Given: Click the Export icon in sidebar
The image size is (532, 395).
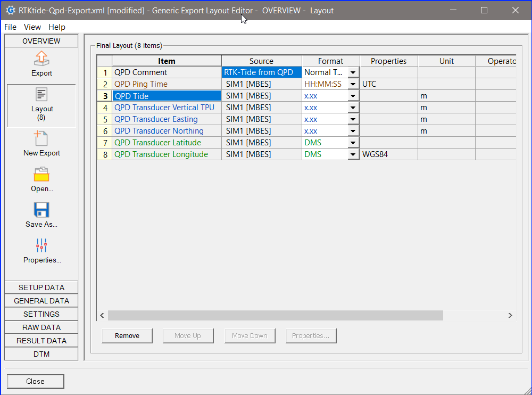Looking at the screenshot, I should coord(41,59).
